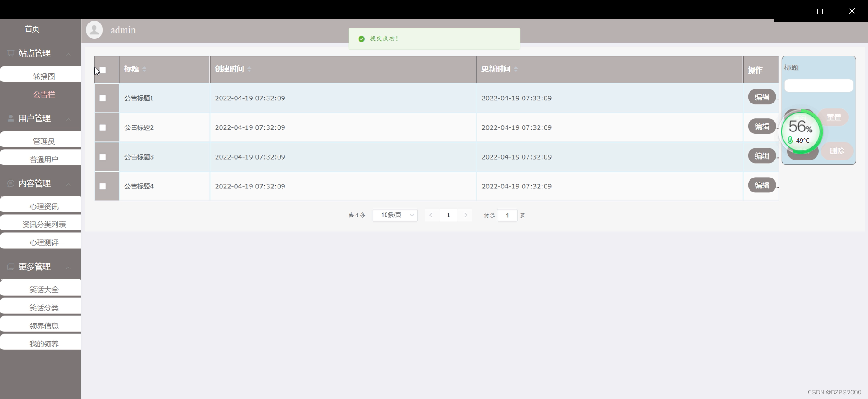Click the 用户管理 person icon

[x=11, y=118]
